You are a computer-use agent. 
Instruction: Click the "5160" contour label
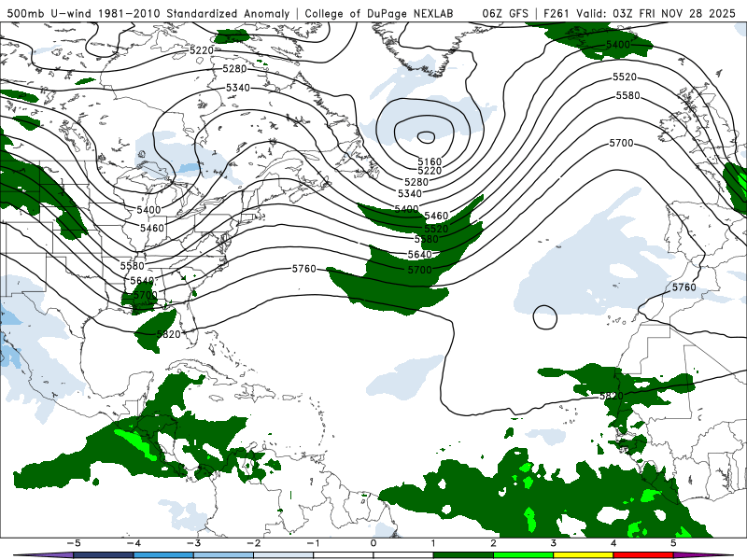[430, 161]
